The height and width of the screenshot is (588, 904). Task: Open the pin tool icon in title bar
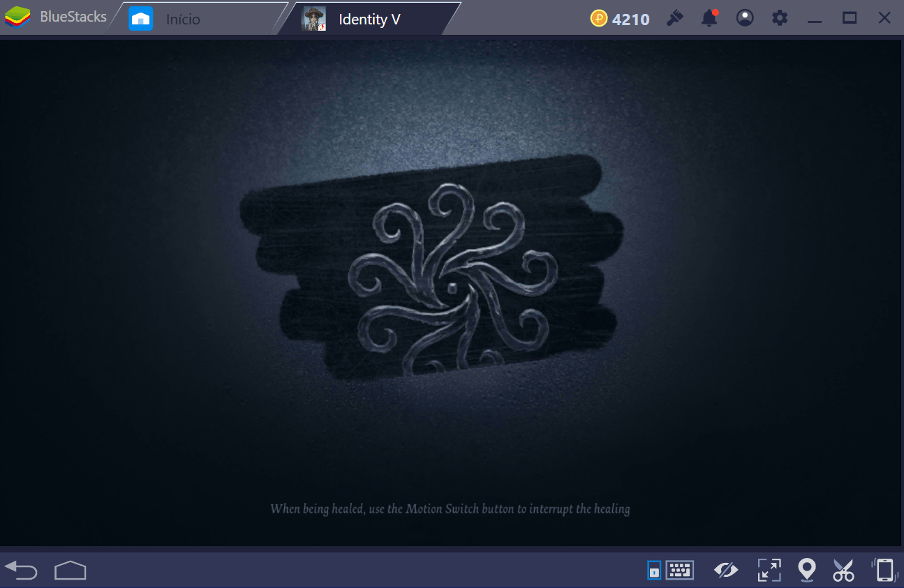pyautogui.click(x=674, y=19)
